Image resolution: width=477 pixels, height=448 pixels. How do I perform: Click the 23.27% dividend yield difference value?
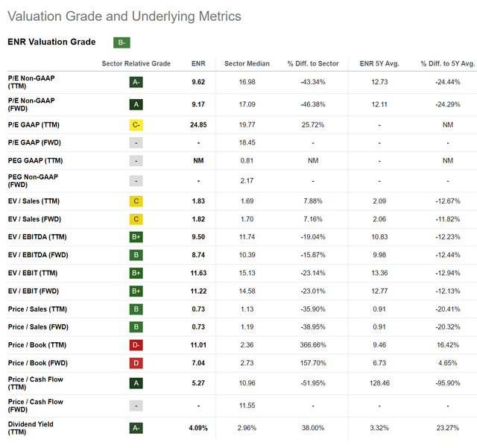pos(448,428)
